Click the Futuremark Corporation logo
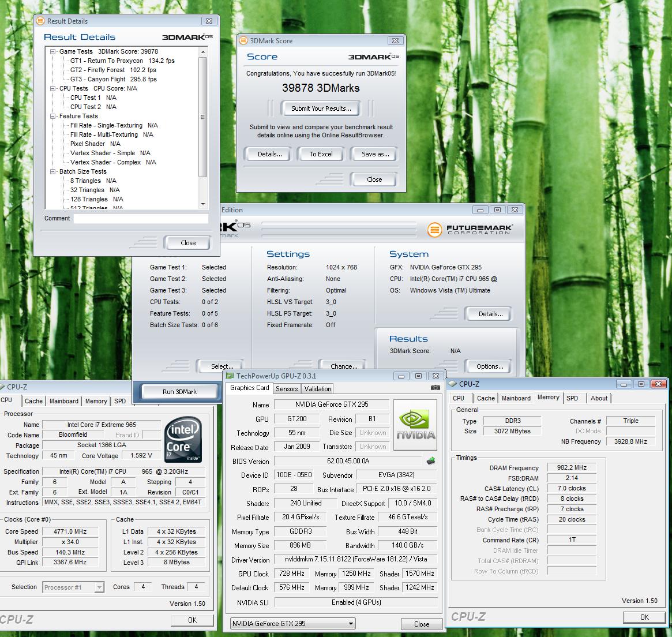This screenshot has height=637, width=672. [470, 229]
